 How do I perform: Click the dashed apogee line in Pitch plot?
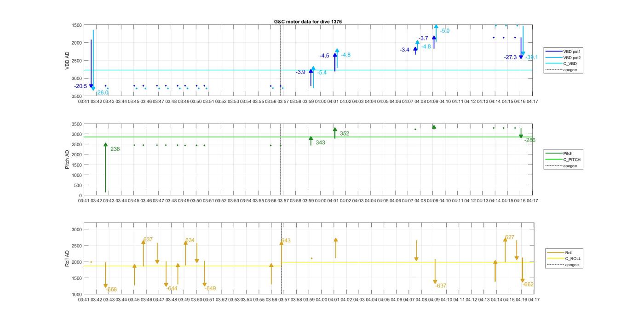point(281,175)
